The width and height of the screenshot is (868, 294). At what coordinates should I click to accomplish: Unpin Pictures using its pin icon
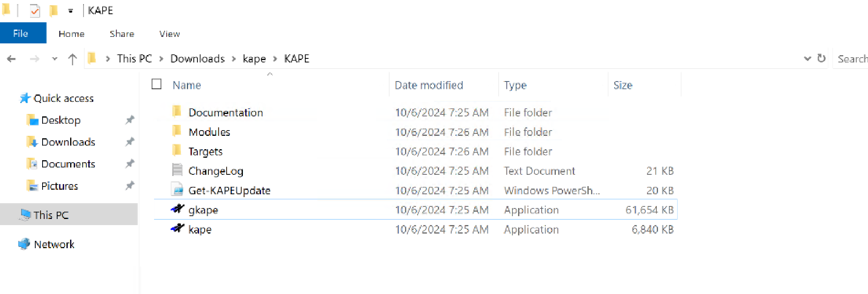click(130, 186)
